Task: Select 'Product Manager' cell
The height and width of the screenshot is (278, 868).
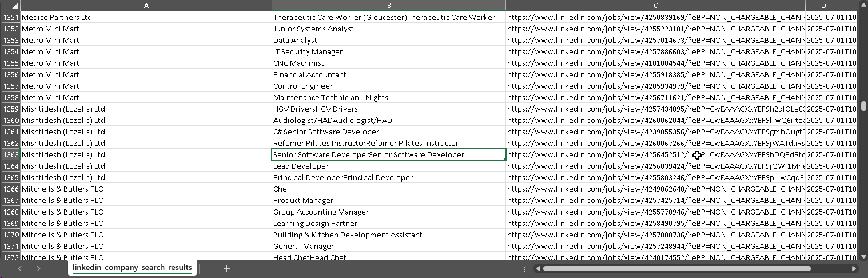Action: point(389,200)
